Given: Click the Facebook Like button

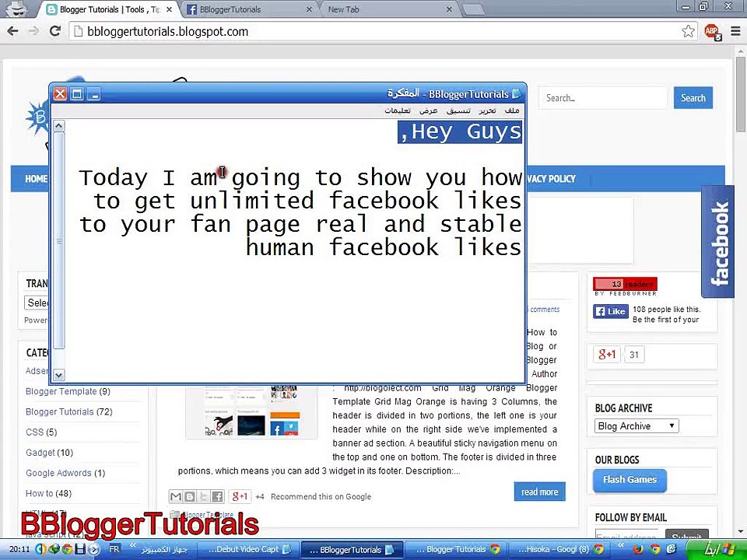Looking at the screenshot, I should 611,311.
